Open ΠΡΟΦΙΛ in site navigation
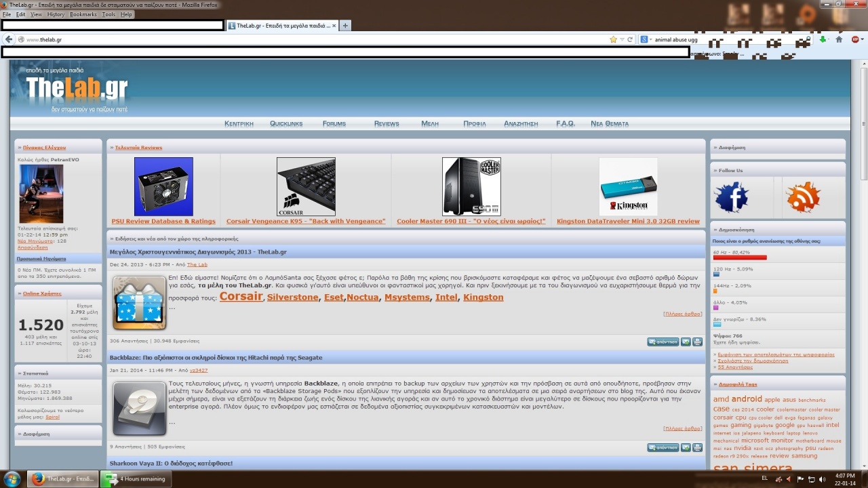Viewport: 868px width, 488px height. pos(475,124)
